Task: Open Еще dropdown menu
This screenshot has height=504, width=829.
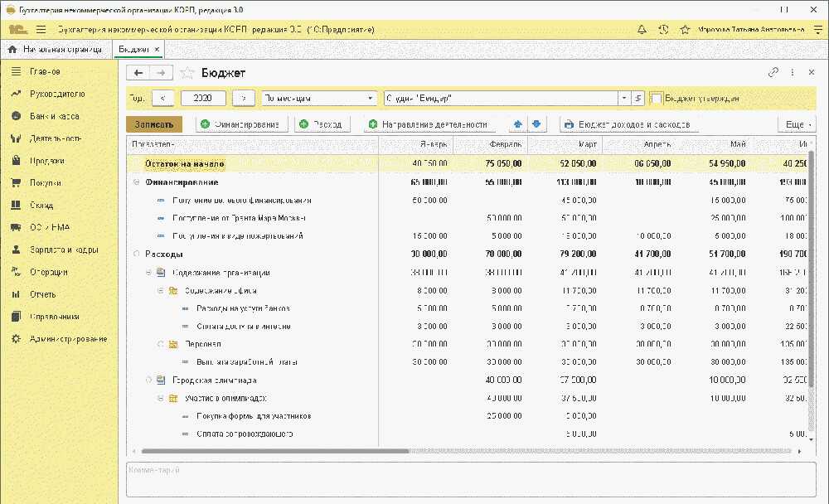Action: (796, 124)
